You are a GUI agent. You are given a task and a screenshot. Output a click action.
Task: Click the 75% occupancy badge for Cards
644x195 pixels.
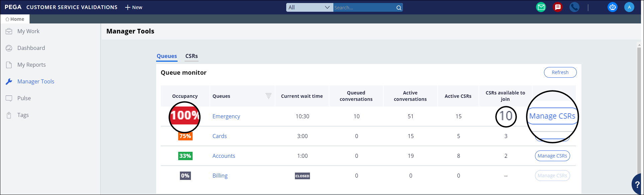(185, 136)
